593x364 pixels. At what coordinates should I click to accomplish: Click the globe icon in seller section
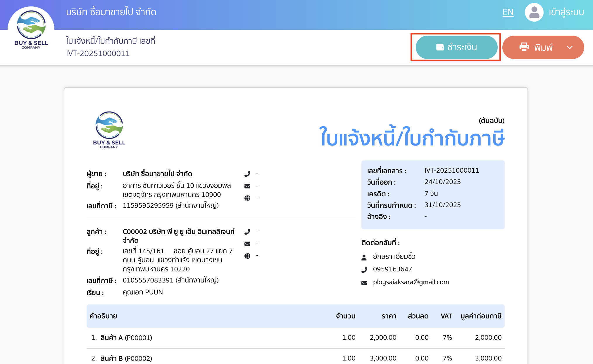pyautogui.click(x=248, y=198)
